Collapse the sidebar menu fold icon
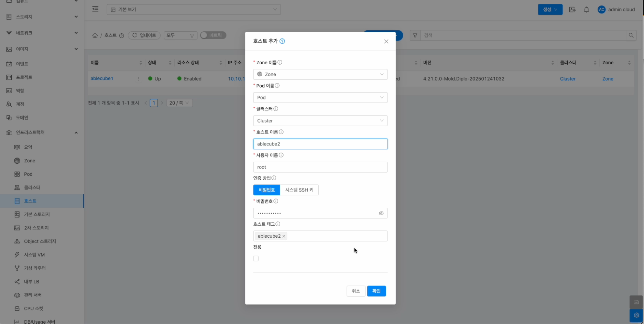Image resolution: width=644 pixels, height=324 pixels. [95, 9]
